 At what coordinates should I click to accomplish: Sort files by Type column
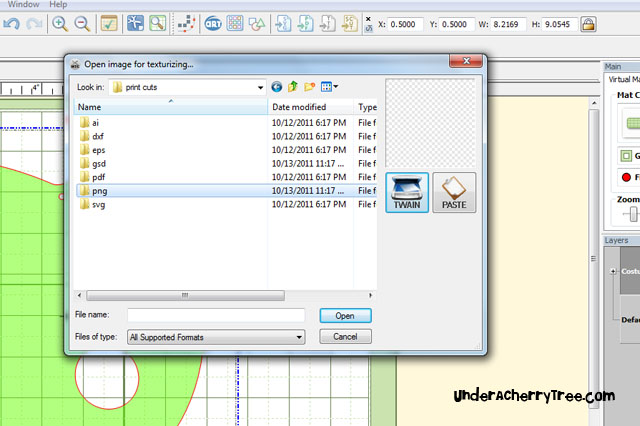(x=366, y=107)
